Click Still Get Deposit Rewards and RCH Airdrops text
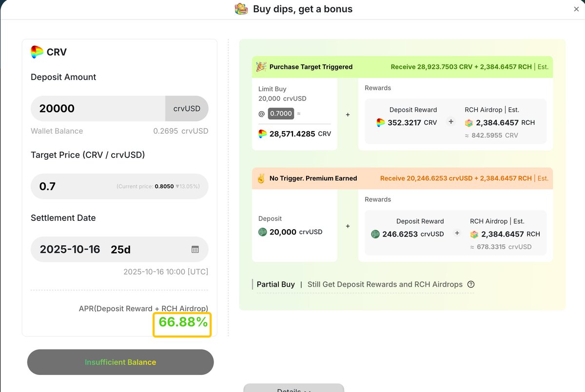 (x=385, y=284)
